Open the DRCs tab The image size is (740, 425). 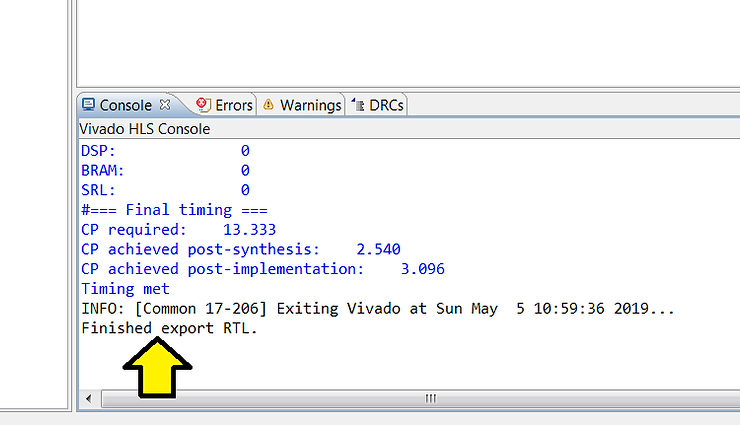378,105
